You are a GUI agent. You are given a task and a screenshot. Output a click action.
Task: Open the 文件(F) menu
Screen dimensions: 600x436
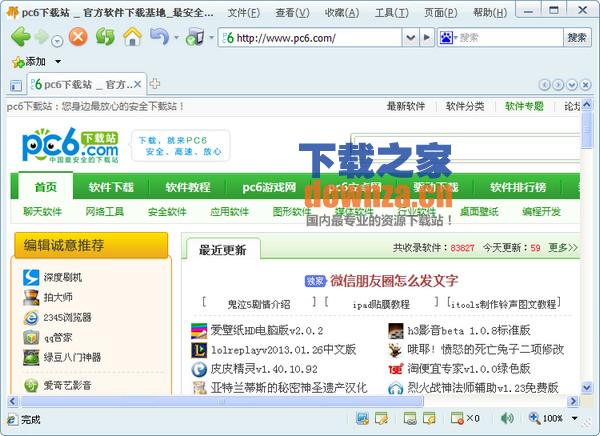(243, 13)
